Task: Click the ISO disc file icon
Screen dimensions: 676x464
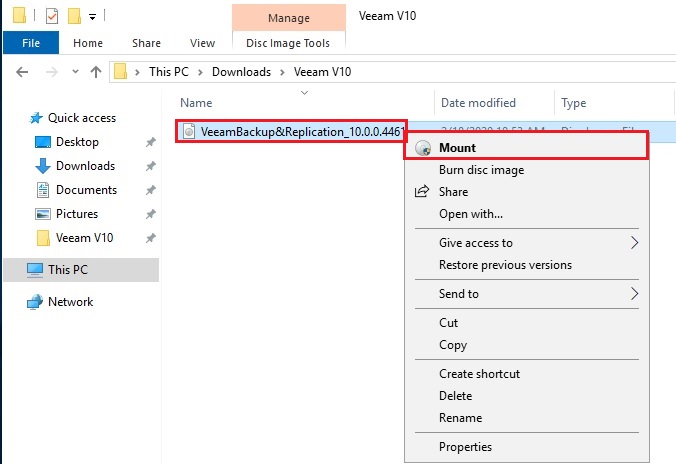Action: click(189, 132)
